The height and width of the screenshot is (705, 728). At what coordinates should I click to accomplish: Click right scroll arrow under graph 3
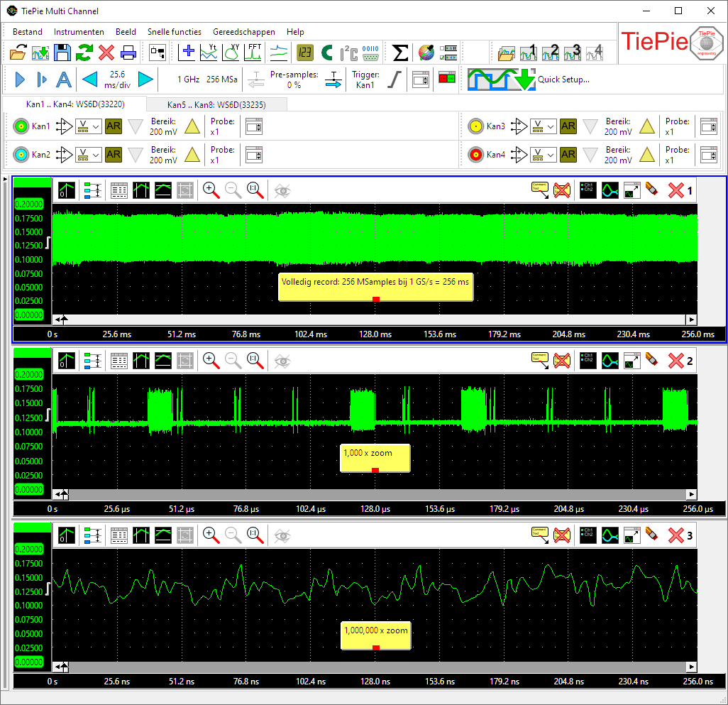(x=692, y=667)
